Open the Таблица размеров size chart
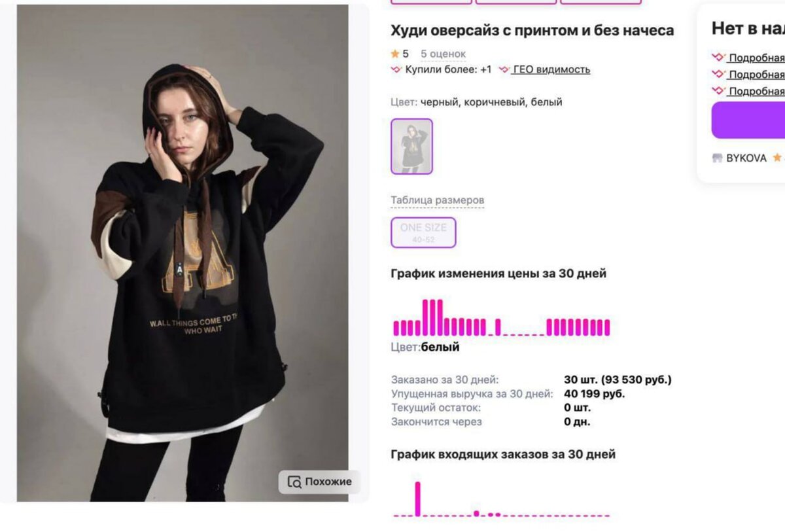The image size is (785, 532). [437, 200]
